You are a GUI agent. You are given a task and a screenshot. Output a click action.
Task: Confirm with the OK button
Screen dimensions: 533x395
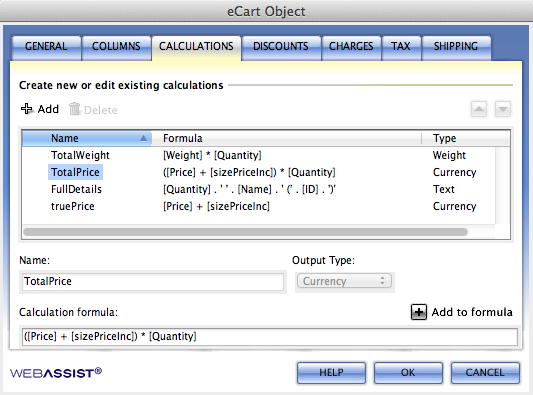pyautogui.click(x=408, y=373)
